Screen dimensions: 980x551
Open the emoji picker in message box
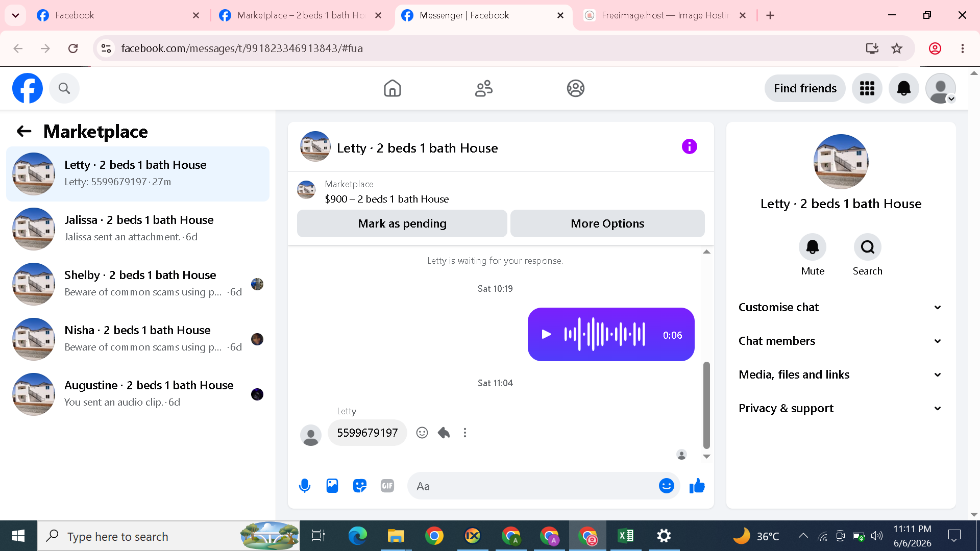(x=667, y=486)
